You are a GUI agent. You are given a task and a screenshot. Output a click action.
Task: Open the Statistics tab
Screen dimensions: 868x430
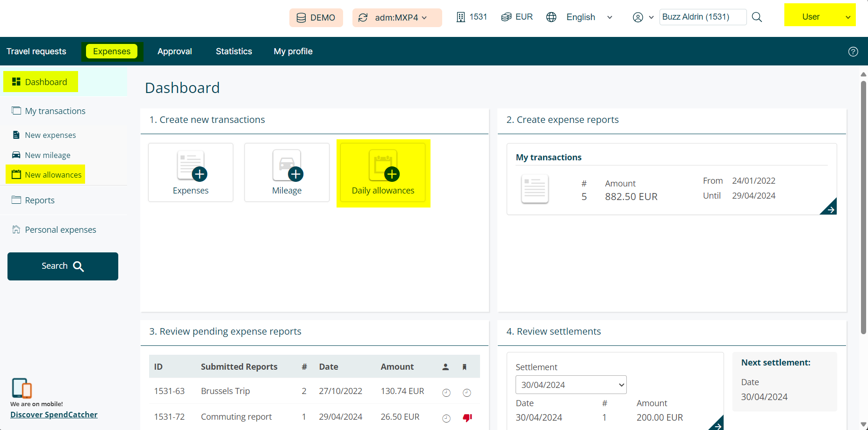(x=234, y=51)
